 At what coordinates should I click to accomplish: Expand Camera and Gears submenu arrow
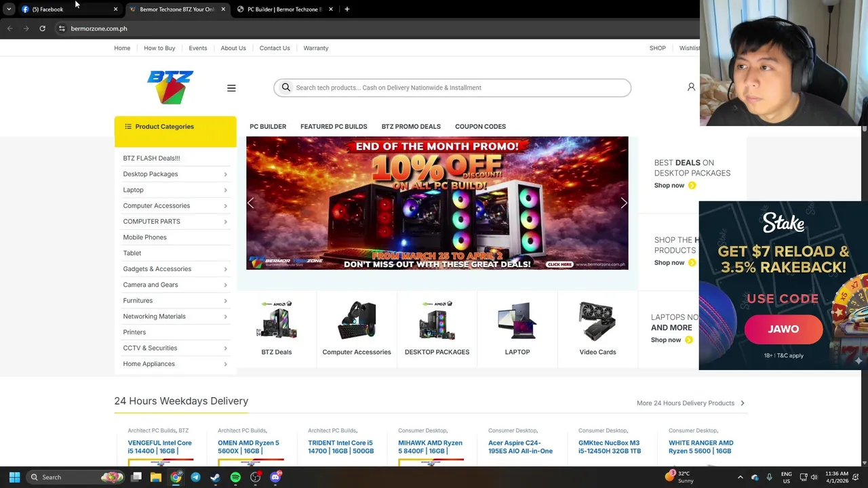click(x=225, y=285)
